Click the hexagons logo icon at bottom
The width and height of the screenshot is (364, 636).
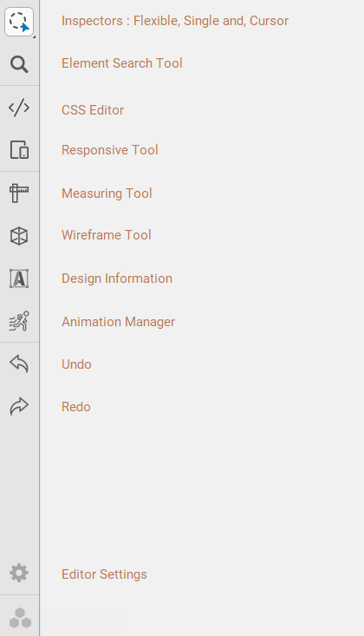20,618
